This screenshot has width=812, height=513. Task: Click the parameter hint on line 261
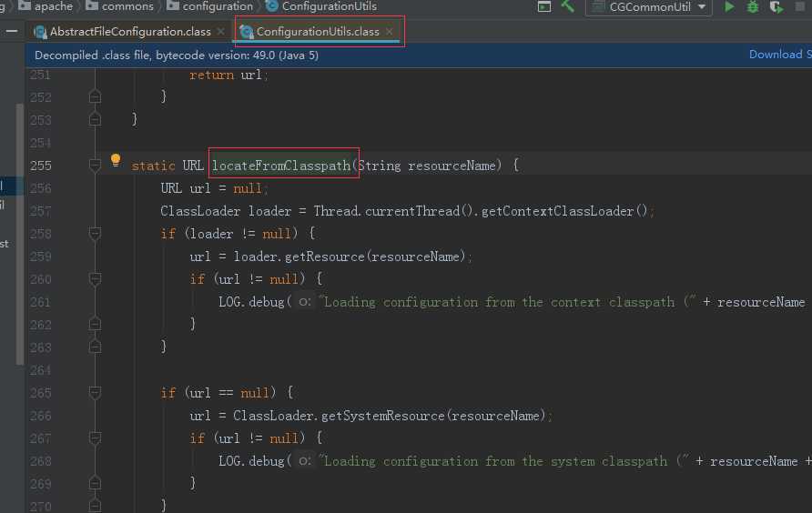304,301
